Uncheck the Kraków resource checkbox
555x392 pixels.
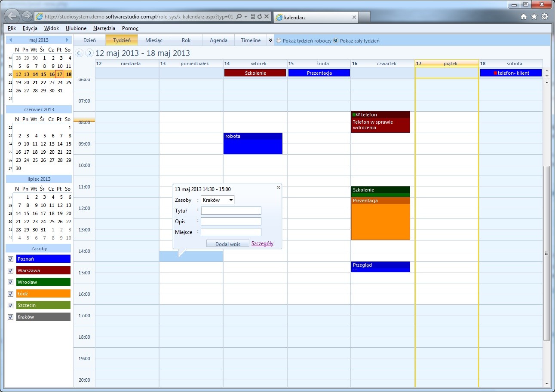point(11,317)
